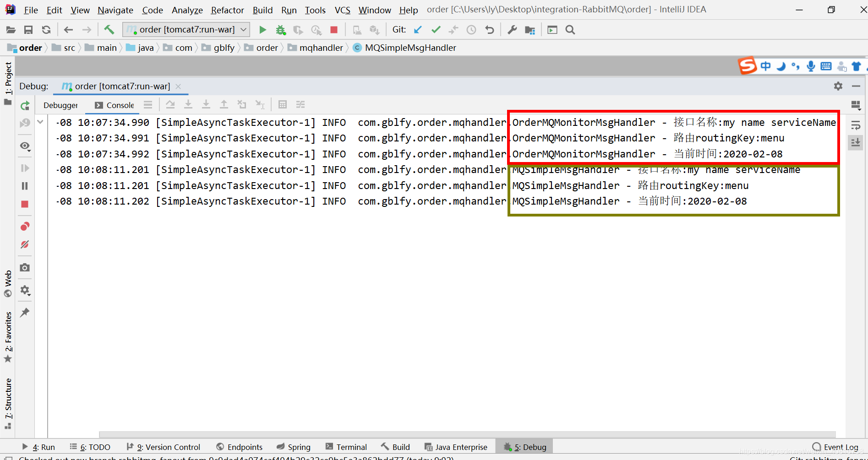This screenshot has width=868, height=460.
Task: Click the Rollback revert arrow icon
Action: (489, 30)
